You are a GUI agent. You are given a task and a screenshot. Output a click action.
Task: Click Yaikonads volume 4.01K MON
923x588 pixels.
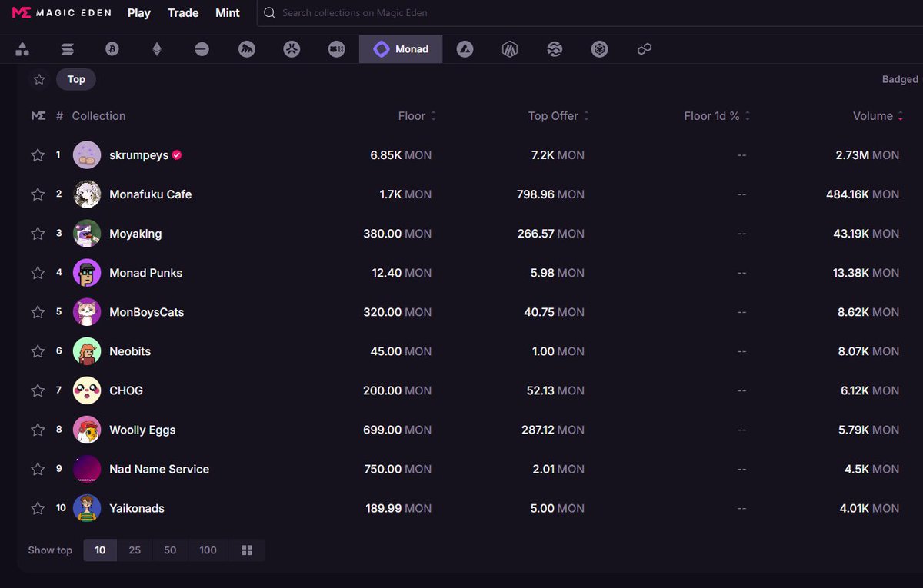(x=870, y=508)
